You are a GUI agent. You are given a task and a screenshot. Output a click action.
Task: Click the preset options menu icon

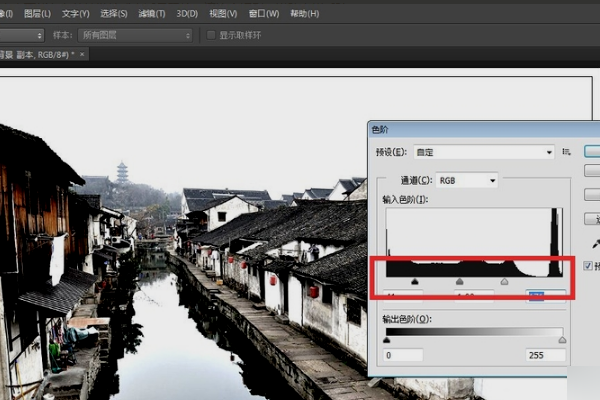566,152
